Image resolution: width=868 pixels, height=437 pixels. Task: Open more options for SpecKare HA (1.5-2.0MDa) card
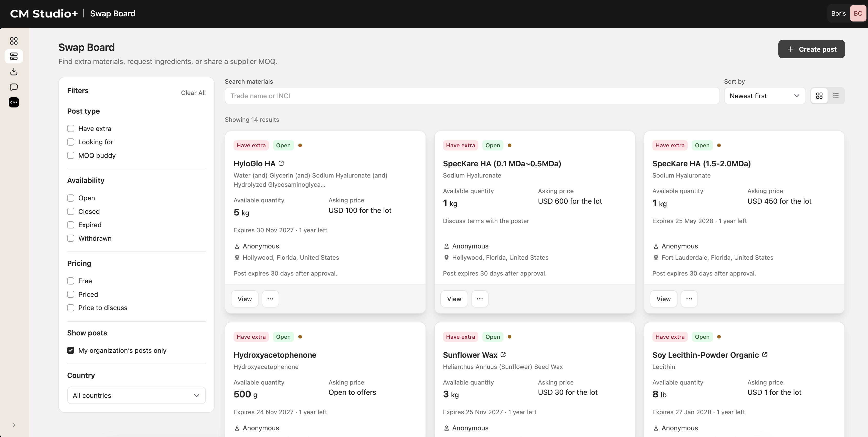pyautogui.click(x=689, y=299)
